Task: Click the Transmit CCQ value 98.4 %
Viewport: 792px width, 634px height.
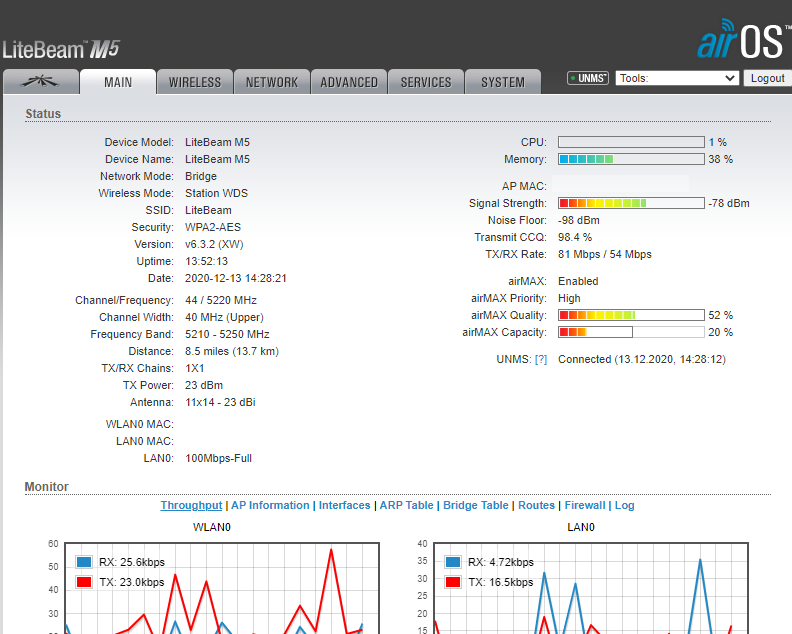Action: [575, 237]
